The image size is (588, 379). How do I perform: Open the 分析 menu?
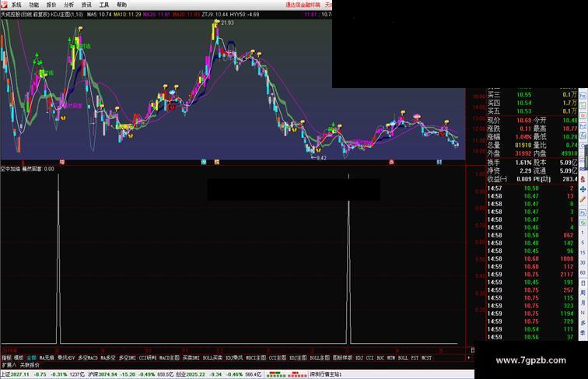pos(69,5)
